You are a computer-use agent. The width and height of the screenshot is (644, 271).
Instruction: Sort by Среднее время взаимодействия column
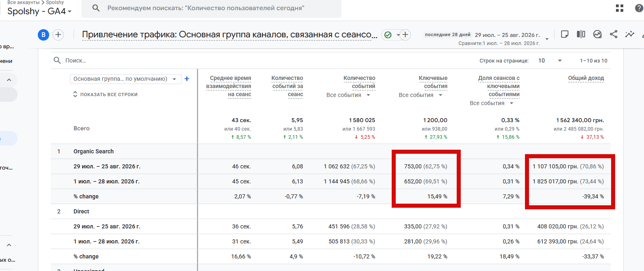(x=229, y=86)
